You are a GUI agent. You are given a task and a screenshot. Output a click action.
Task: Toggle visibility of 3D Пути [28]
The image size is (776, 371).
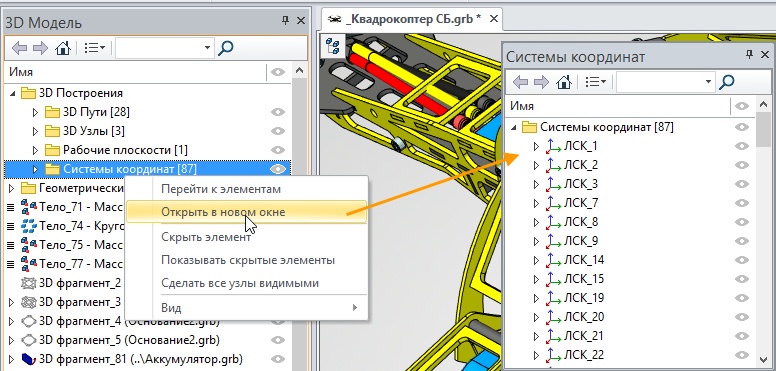pos(278,112)
